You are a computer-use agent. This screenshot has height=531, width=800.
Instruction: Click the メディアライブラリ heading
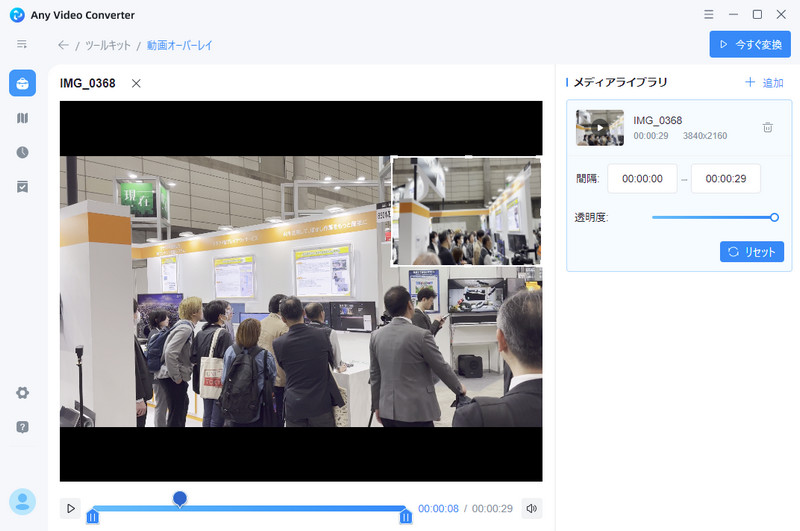[x=620, y=82]
